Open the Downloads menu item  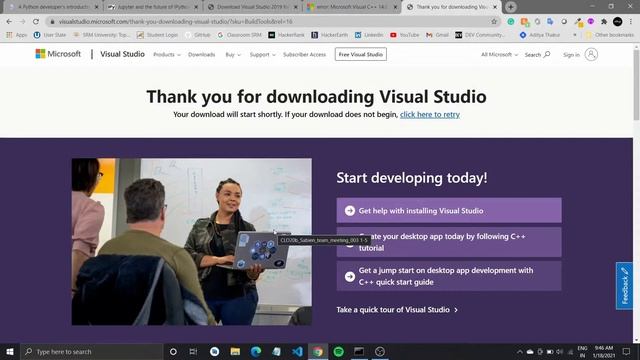point(202,54)
